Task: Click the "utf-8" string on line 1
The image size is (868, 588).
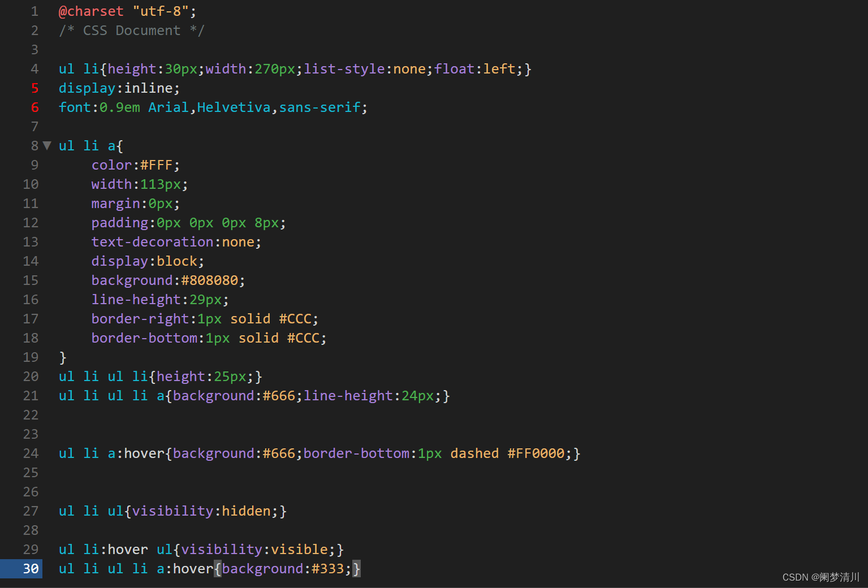Action: pyautogui.click(x=161, y=11)
